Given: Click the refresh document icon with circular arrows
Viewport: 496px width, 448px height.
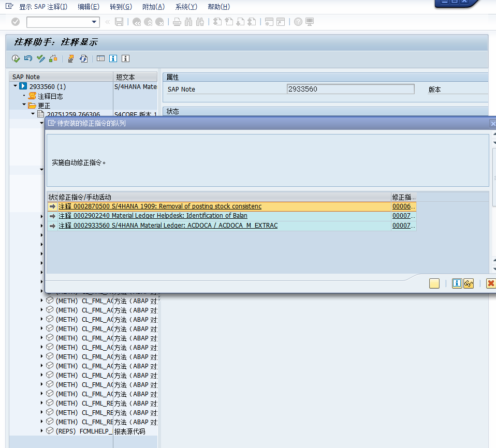Looking at the screenshot, I should [x=83, y=58].
